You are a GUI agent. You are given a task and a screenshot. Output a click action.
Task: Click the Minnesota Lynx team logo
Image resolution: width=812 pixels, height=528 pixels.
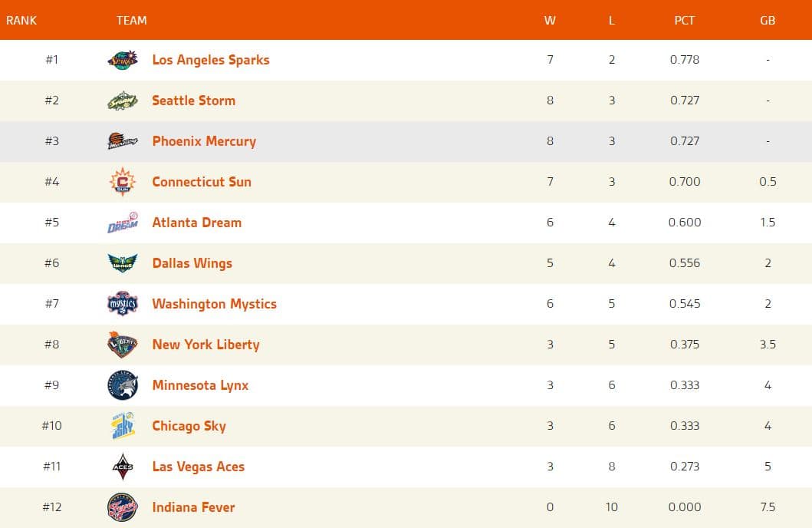(x=122, y=385)
